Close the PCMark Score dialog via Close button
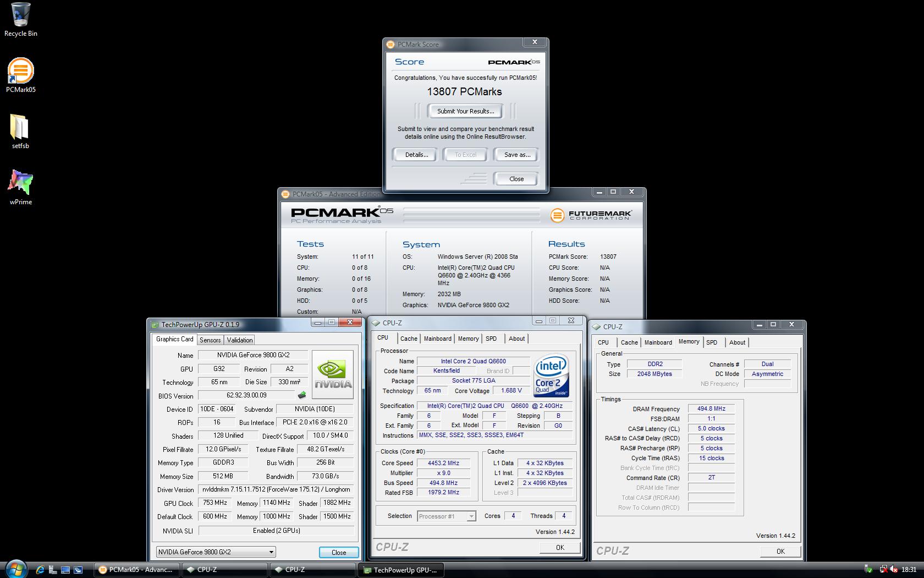Viewport: 924px width, 578px height. click(516, 179)
